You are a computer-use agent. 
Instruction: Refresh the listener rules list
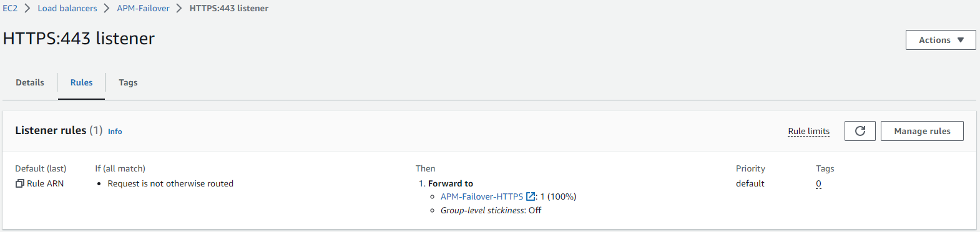pyautogui.click(x=860, y=131)
